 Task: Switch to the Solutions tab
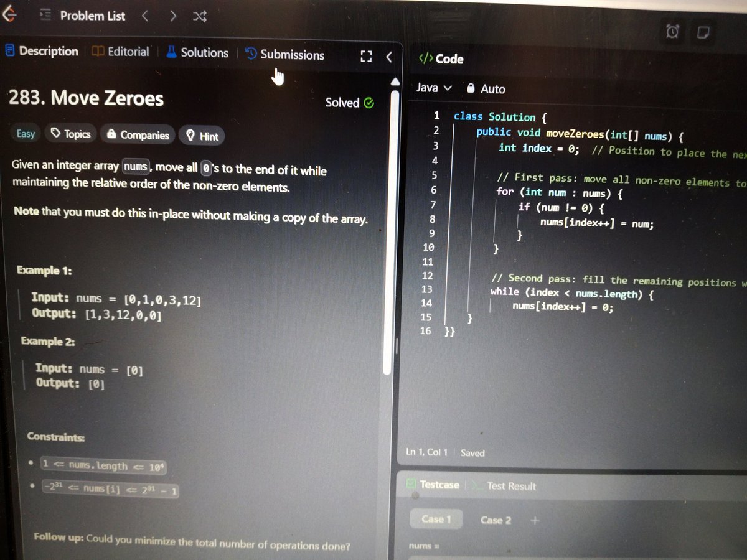197,53
